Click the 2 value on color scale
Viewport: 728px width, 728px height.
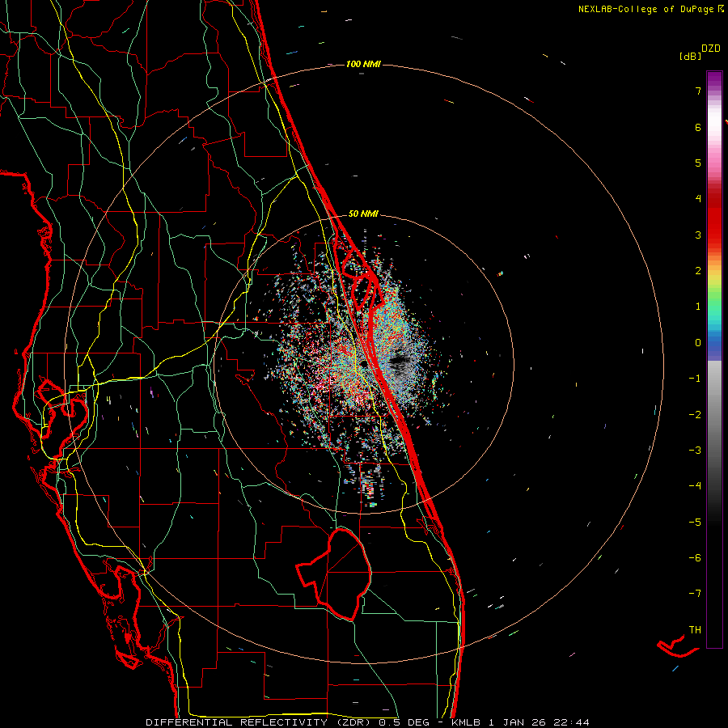(698, 271)
